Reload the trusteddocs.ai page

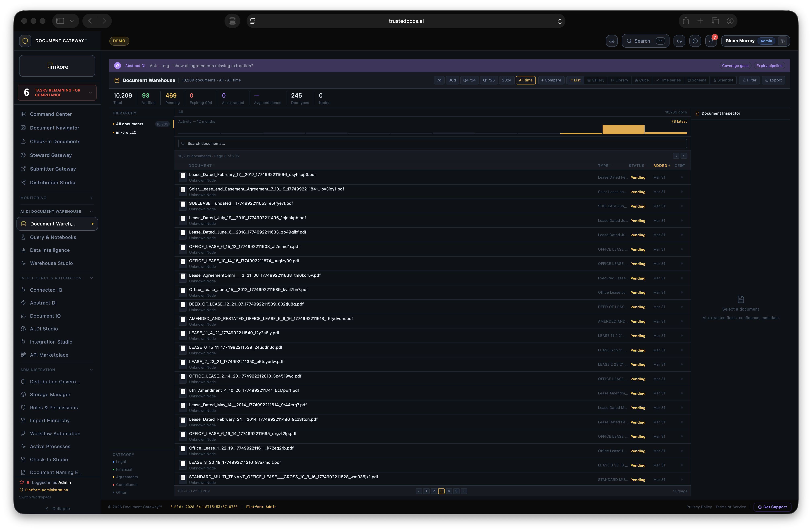[x=560, y=21]
